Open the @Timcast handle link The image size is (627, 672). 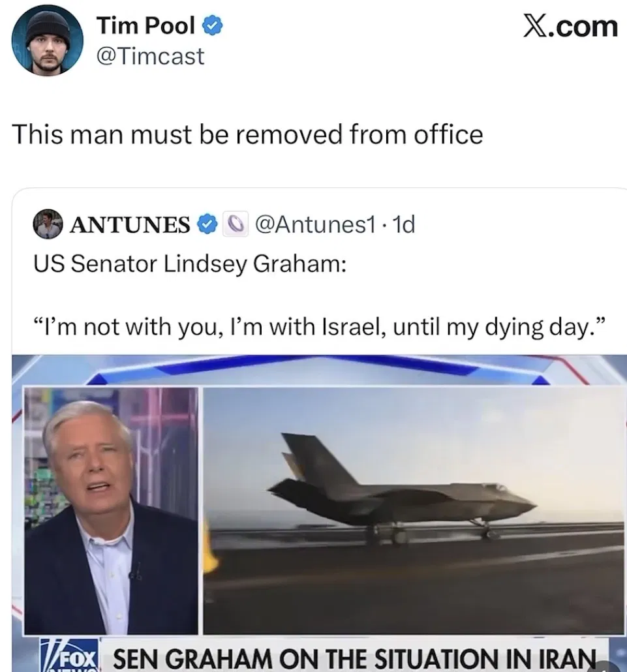[x=151, y=57]
